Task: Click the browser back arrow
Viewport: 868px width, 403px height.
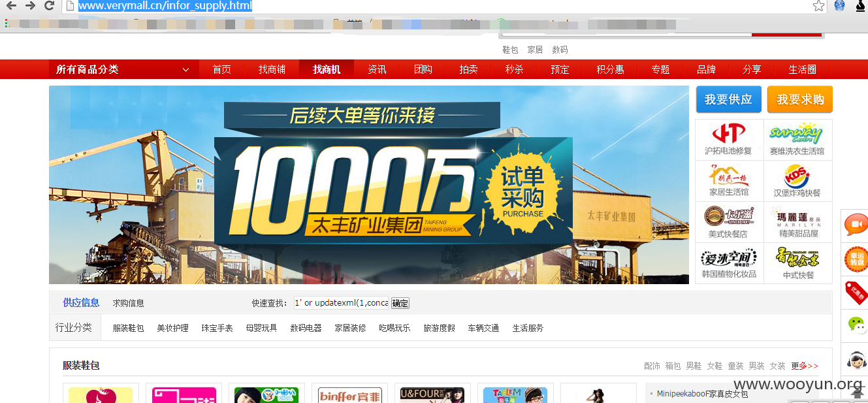Action: [x=11, y=6]
